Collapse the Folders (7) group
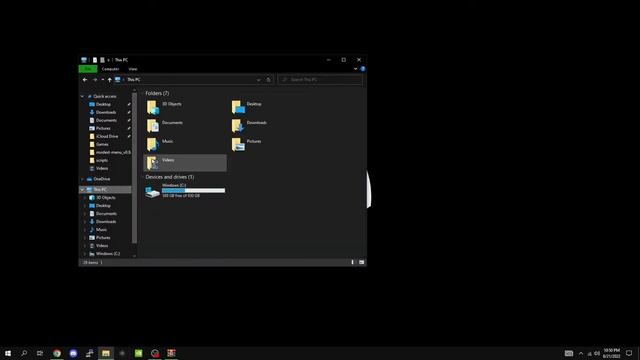Image resolution: width=640 pixels, height=360 pixels. click(143, 93)
